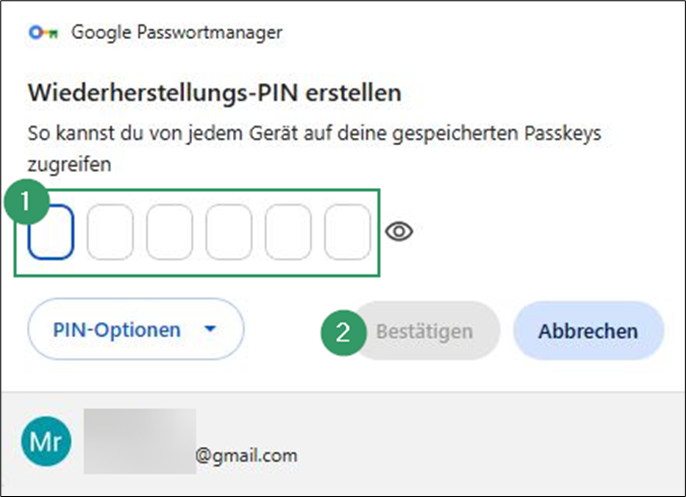Viewport: 686px width, 497px height.
Task: Click the Google Passwortmanager key icon
Action: 43,32
